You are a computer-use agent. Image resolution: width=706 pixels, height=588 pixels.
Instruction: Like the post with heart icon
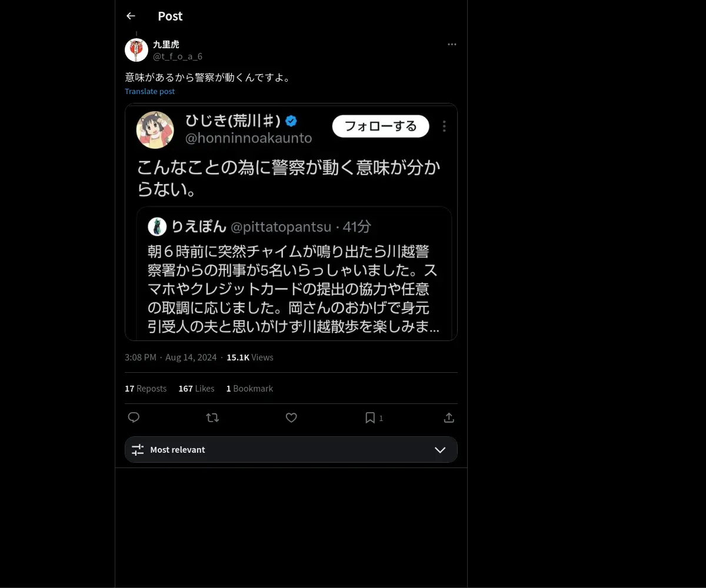coord(291,417)
